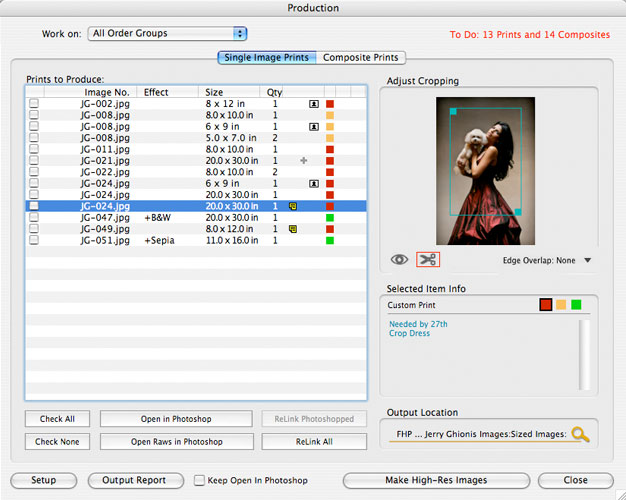Click the magnifying glass in Output Location
Screen dimensions: 626x500
pos(579,434)
